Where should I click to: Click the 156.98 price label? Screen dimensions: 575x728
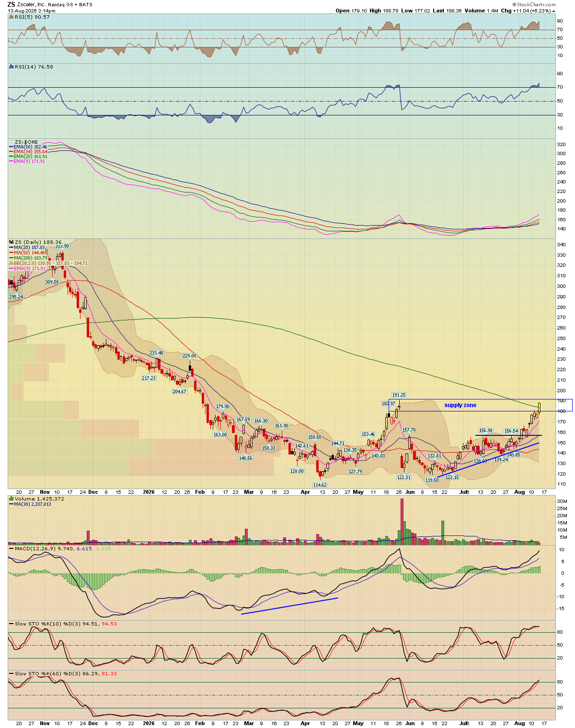point(486,431)
